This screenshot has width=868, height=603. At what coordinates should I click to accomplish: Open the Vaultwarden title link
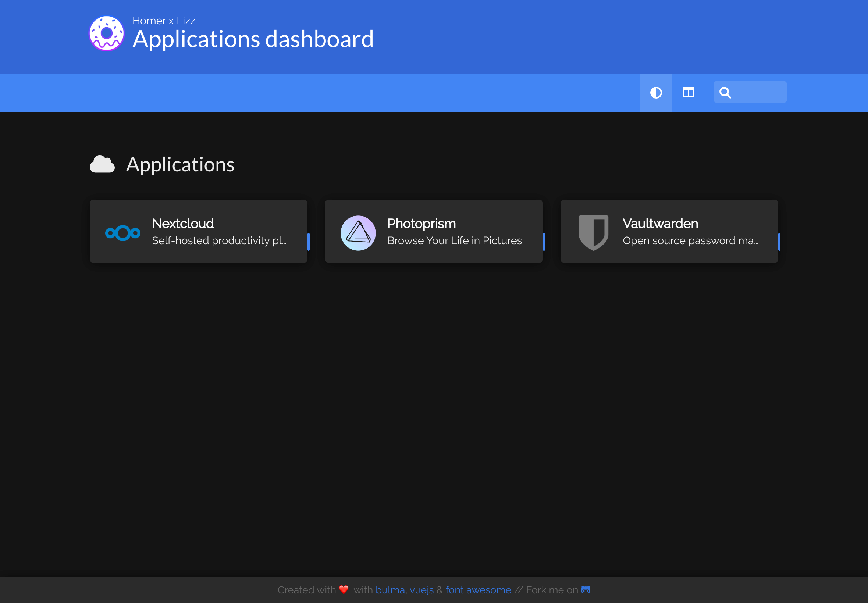(660, 224)
